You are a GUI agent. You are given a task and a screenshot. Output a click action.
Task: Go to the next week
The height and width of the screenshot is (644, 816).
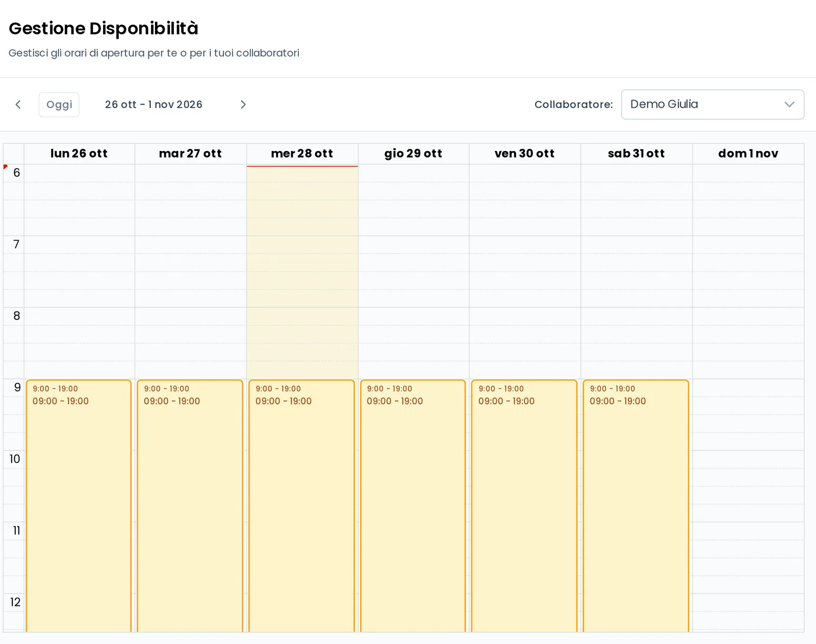point(243,105)
